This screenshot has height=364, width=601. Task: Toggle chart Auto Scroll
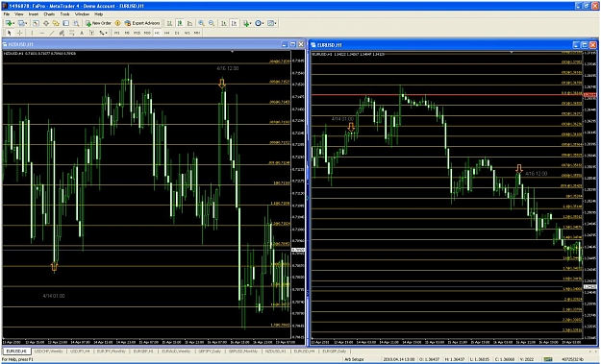click(223, 23)
